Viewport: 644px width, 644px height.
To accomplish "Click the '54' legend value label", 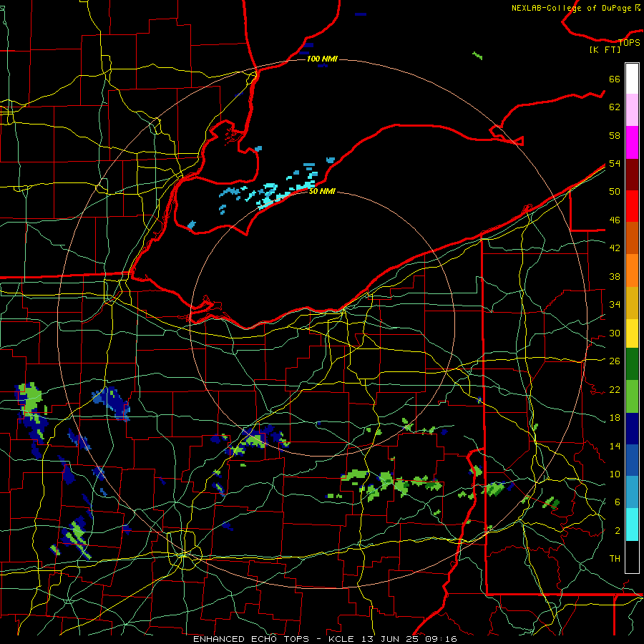I will [615, 163].
